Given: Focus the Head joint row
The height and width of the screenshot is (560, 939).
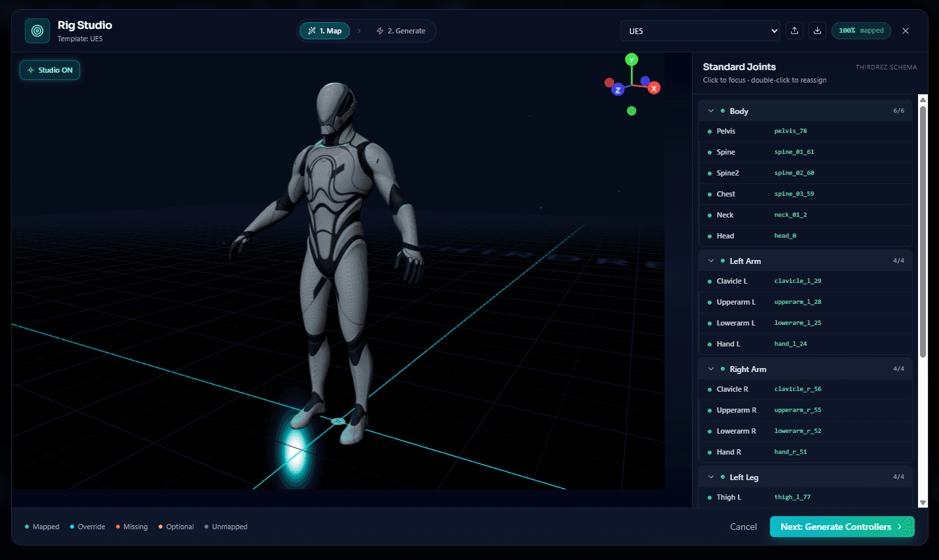Looking at the screenshot, I should (x=805, y=236).
